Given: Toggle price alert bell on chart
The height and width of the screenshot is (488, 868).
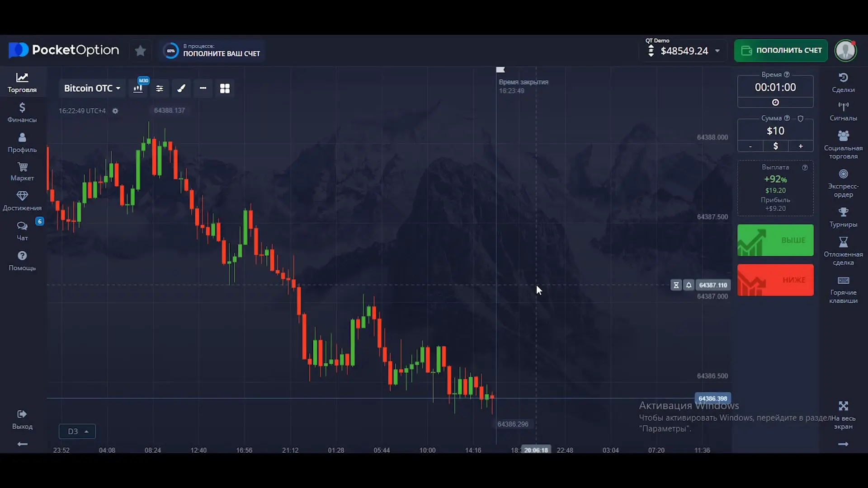Looking at the screenshot, I should click(689, 285).
